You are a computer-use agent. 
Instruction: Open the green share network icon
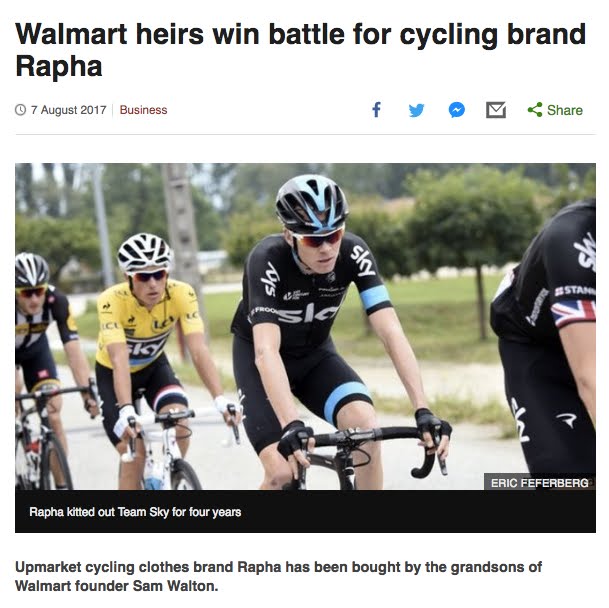[x=535, y=110]
